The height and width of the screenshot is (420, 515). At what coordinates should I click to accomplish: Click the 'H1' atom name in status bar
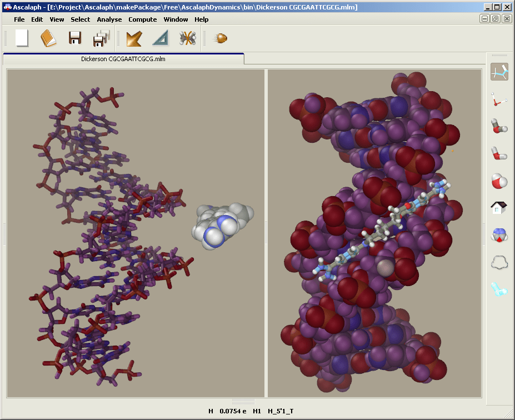[257, 411]
